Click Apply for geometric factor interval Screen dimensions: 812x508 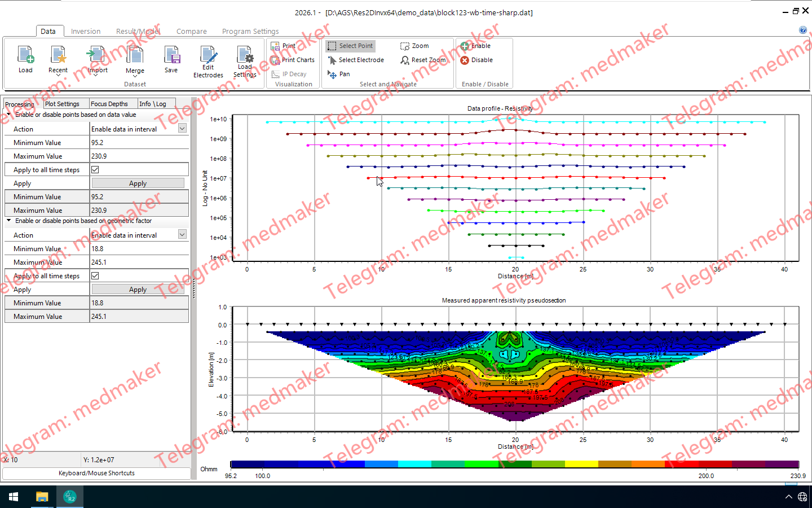138,290
